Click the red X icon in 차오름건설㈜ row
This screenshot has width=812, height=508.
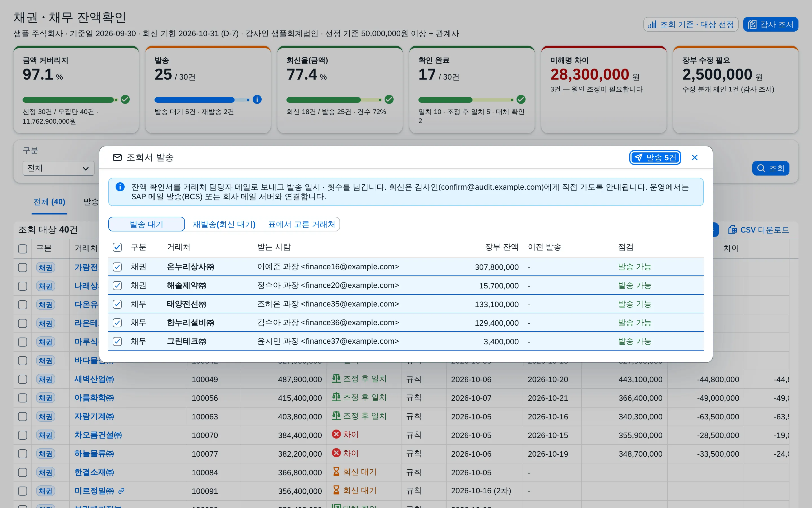click(336, 434)
